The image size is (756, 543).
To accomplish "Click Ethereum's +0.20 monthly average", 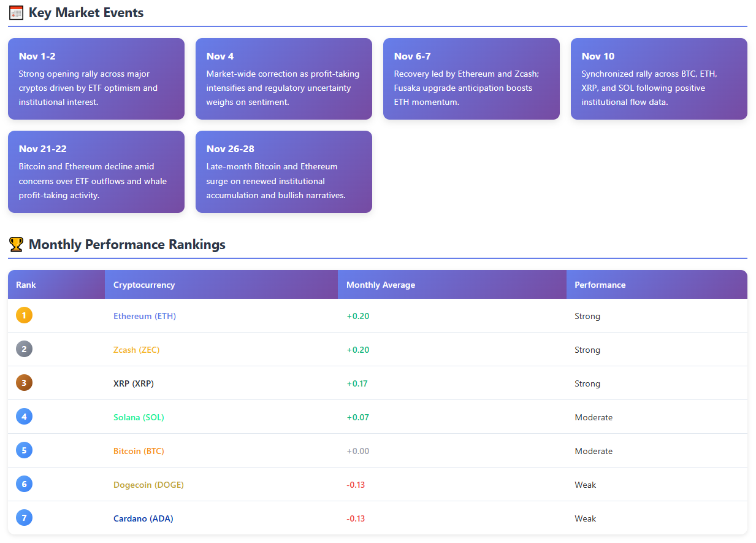I will pyautogui.click(x=358, y=316).
